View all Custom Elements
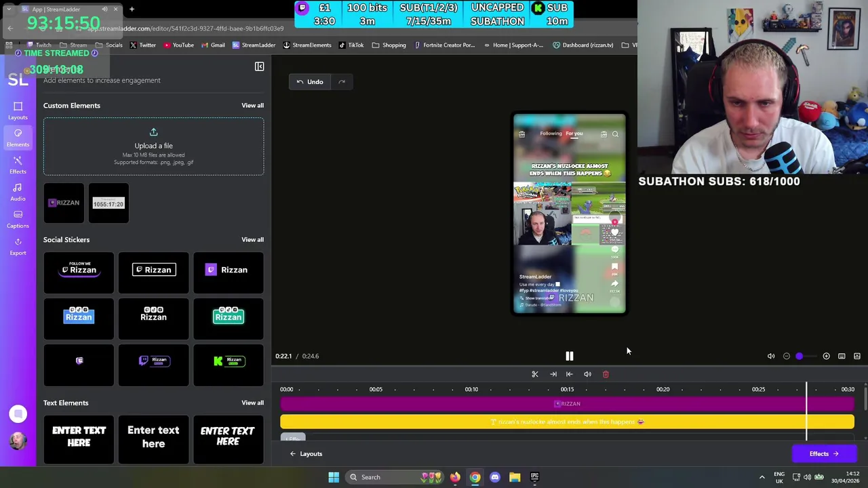 click(x=252, y=106)
